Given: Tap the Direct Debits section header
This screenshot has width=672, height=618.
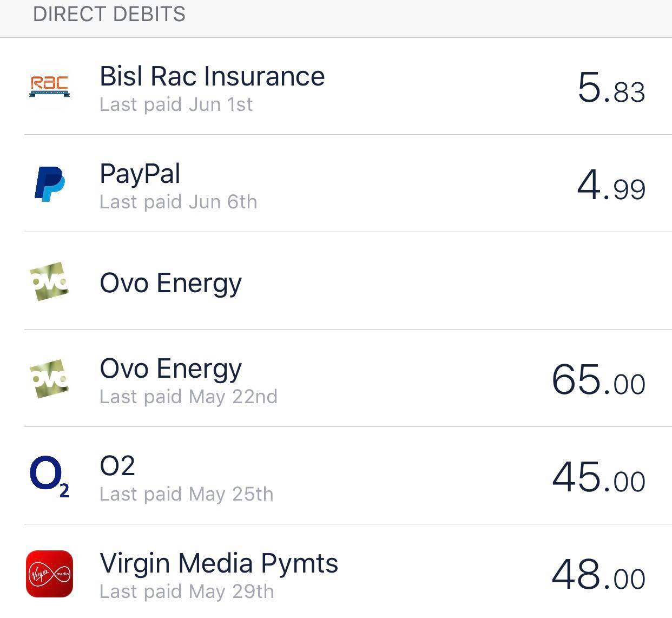Looking at the screenshot, I should click(x=109, y=14).
